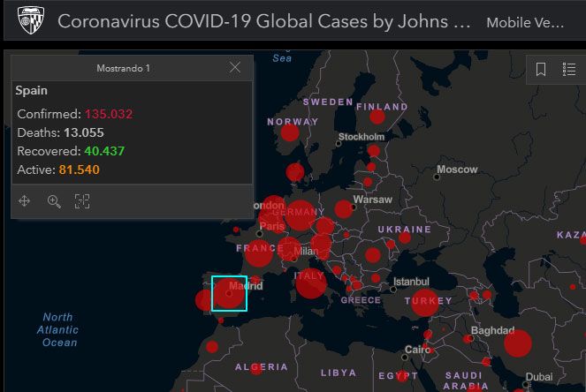The height and width of the screenshot is (392, 586).
Task: Click the Johns Hopkins shield logo
Action: click(x=31, y=20)
